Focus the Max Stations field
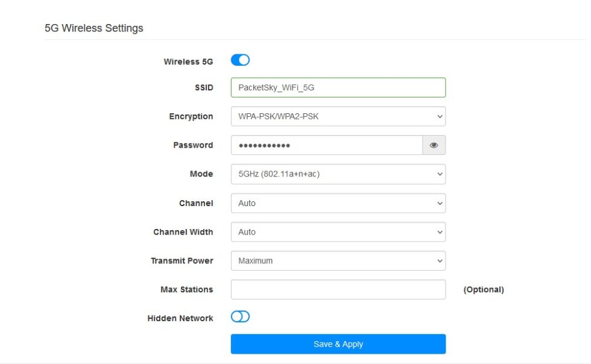 pos(338,289)
